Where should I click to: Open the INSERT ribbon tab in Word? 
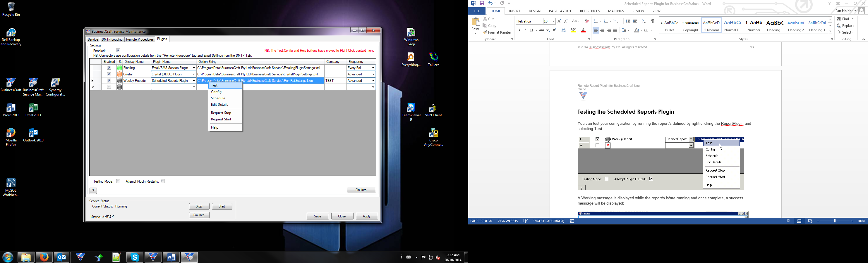click(x=514, y=11)
